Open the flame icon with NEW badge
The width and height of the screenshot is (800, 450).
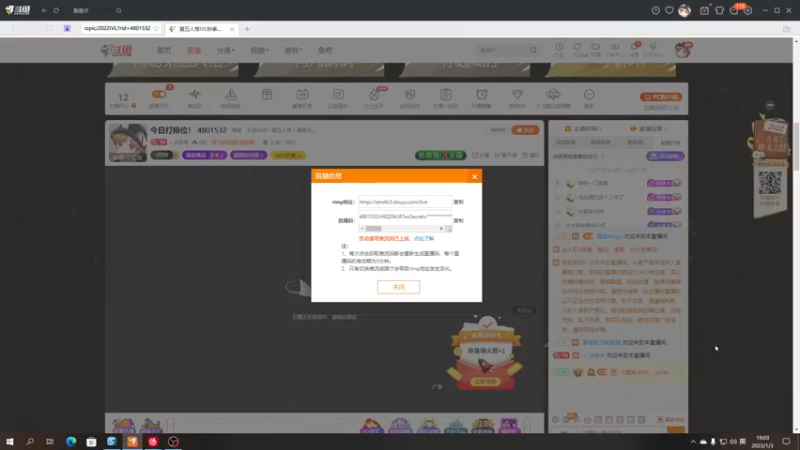[374, 94]
